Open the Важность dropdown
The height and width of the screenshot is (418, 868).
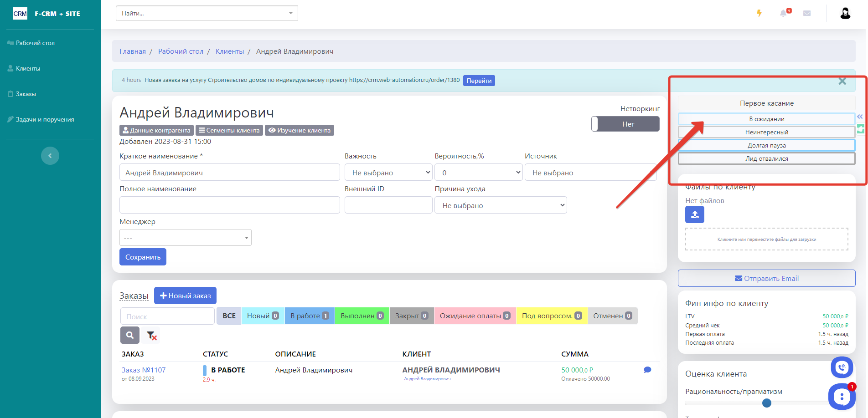(388, 173)
